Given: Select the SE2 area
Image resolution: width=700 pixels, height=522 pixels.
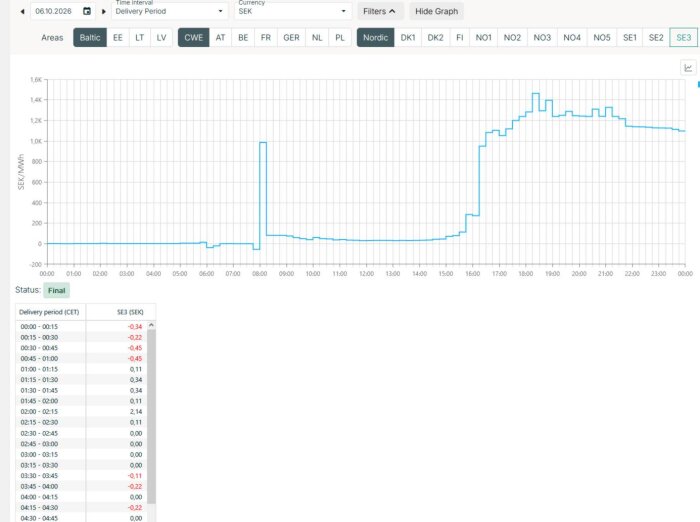Looking at the screenshot, I should [x=656, y=38].
